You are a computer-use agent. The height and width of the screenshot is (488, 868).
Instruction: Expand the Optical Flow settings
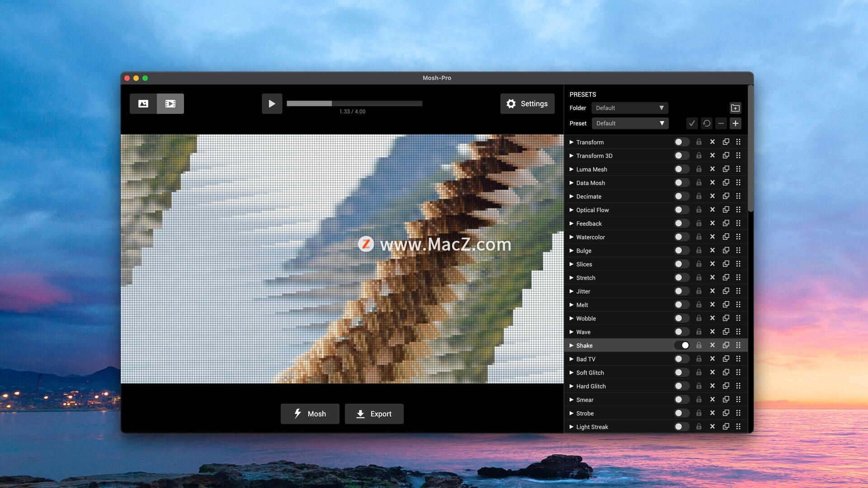pyautogui.click(x=571, y=210)
